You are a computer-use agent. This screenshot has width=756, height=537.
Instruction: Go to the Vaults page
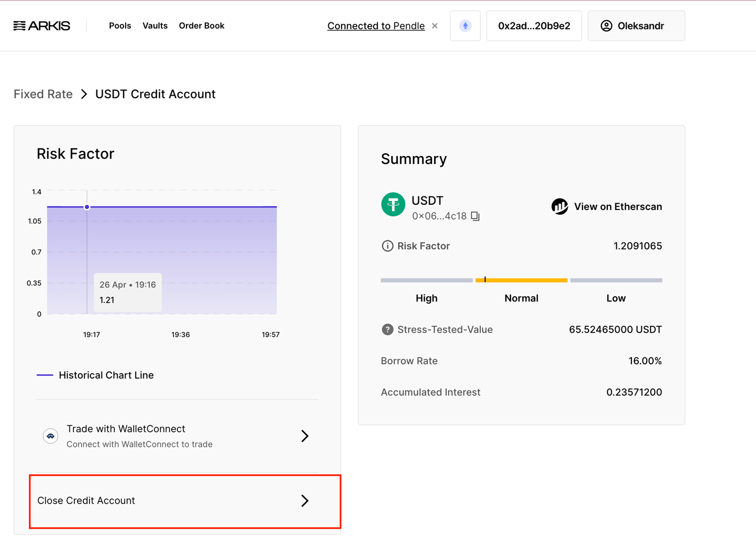[x=155, y=26]
